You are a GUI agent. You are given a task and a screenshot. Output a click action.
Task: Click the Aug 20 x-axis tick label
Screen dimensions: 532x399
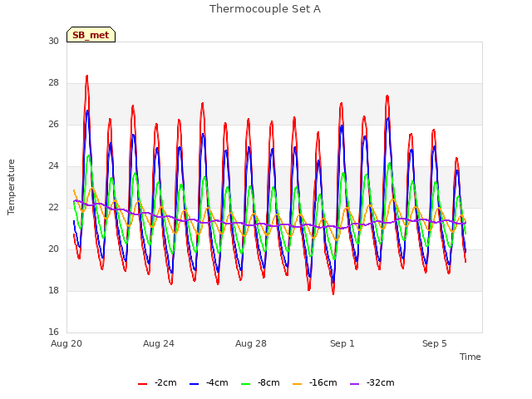coord(66,343)
